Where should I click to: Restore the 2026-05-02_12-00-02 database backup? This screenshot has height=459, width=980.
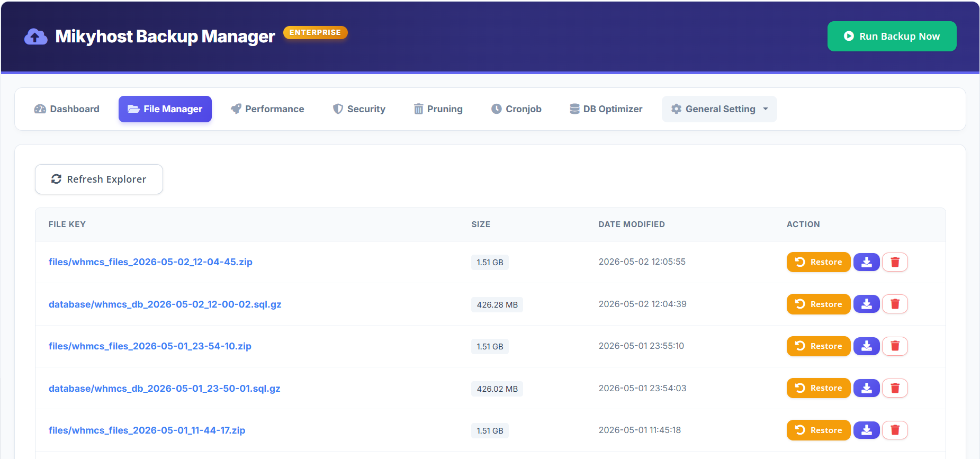pos(819,304)
